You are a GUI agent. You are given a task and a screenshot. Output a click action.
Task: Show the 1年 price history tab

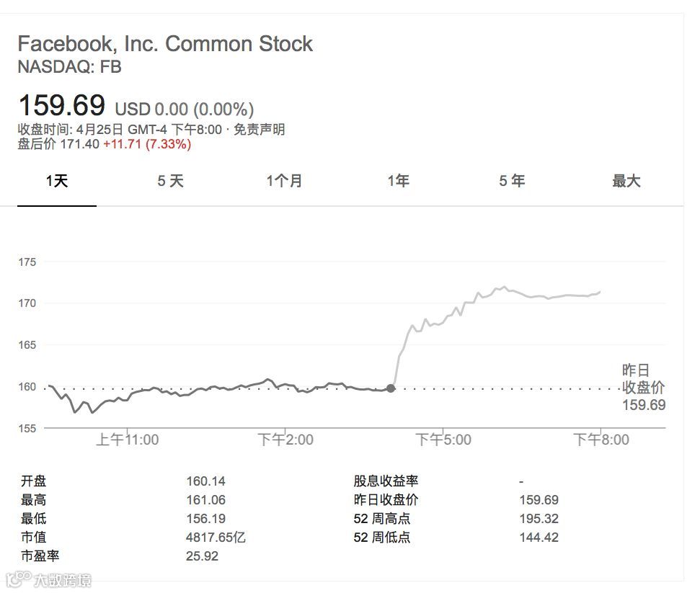click(x=398, y=182)
